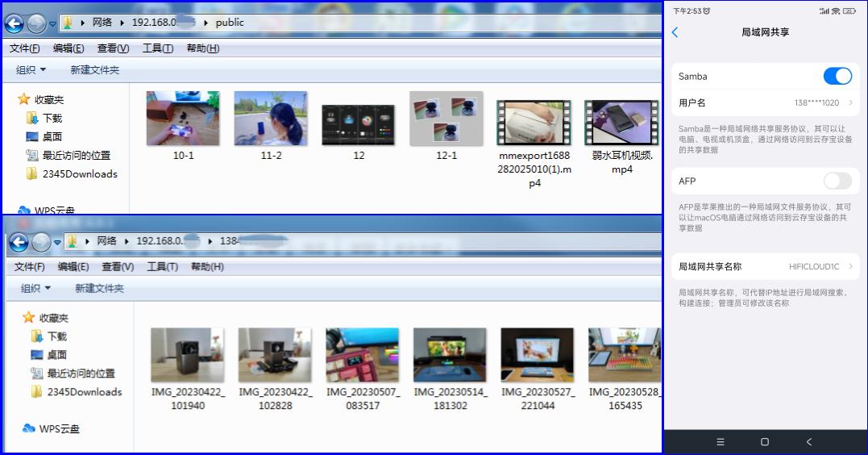Open the 局域网共享名称 HIFICLOUD1C row
The width and height of the screenshot is (868, 455).
[x=766, y=266]
